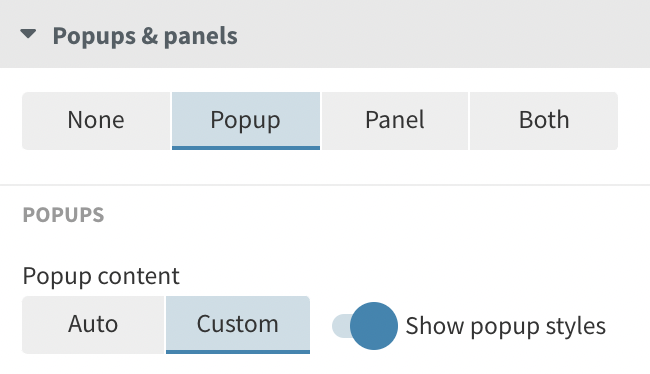The height and width of the screenshot is (374, 650).
Task: Click the gray header bar beside the title
Action: [x=444, y=34]
